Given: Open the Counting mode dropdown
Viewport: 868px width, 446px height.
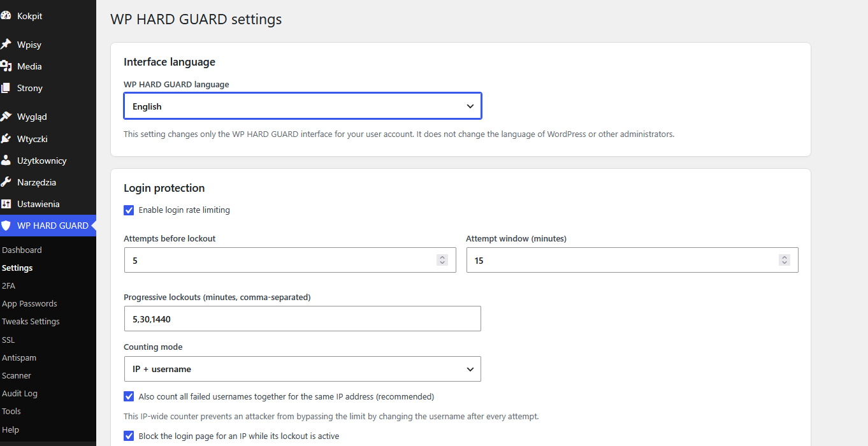Looking at the screenshot, I should (303, 369).
